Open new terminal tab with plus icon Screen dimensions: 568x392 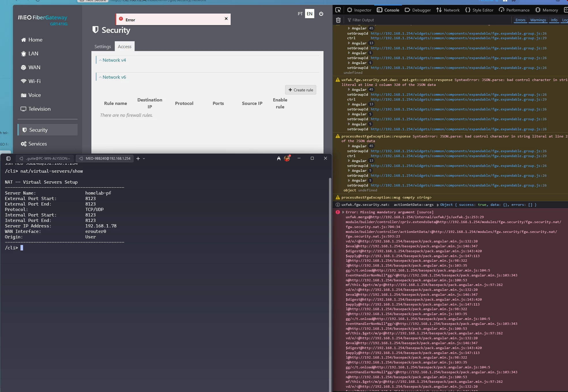tap(138, 159)
